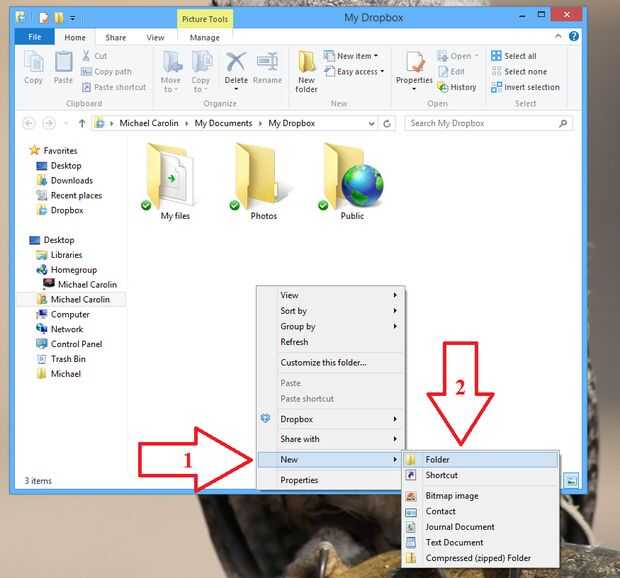Screen dimensions: 620x578
Task: Choose Properties in the context menu
Action: pyautogui.click(x=331, y=480)
